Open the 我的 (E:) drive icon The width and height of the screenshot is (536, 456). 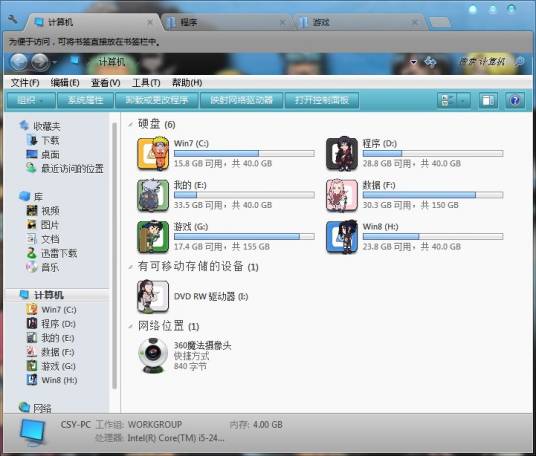click(x=153, y=195)
